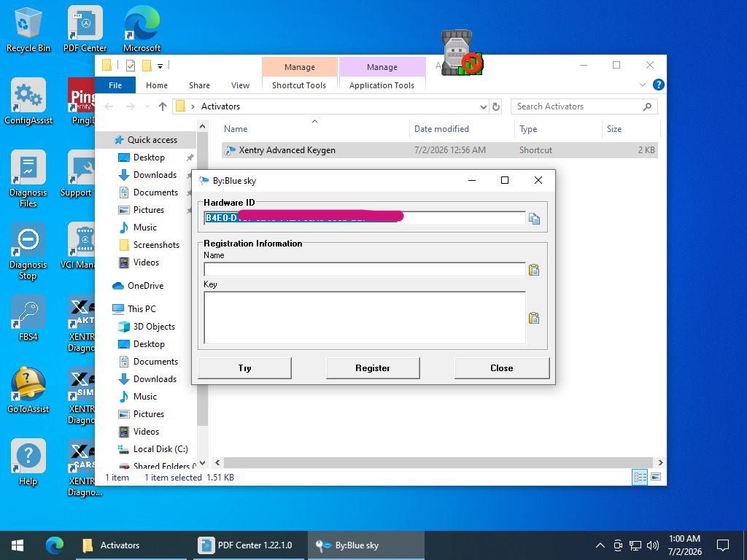Viewport: 747px width, 560px height.
Task: Copy Hardware ID with the copy icon
Action: (x=534, y=219)
